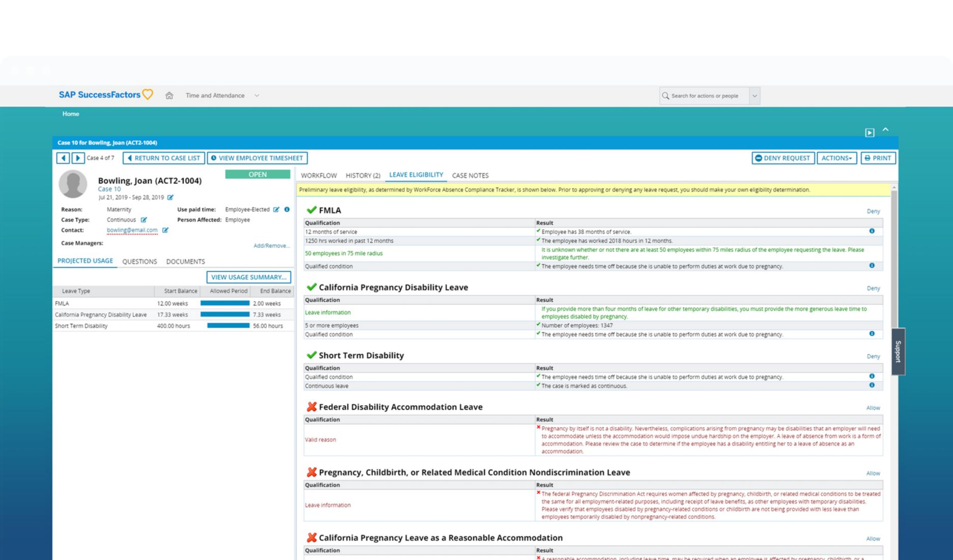The height and width of the screenshot is (560, 953).
Task: Show info for 12 months of service
Action: 872,231
